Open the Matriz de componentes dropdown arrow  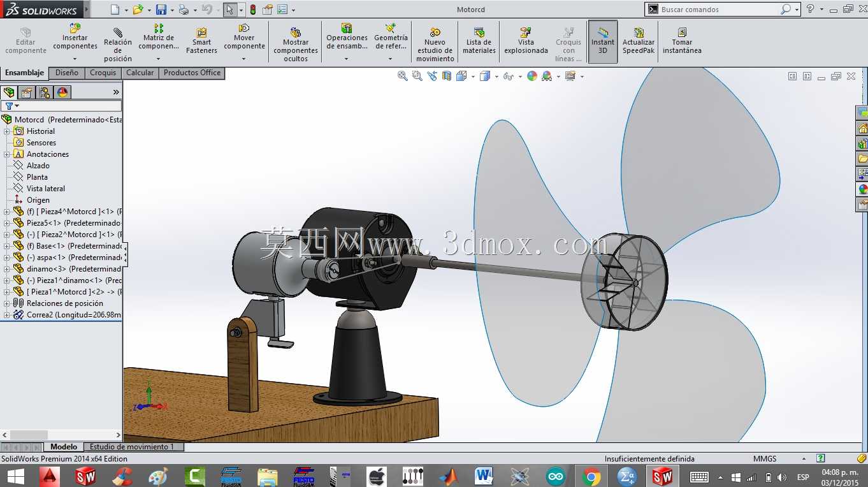pyautogui.click(x=159, y=59)
